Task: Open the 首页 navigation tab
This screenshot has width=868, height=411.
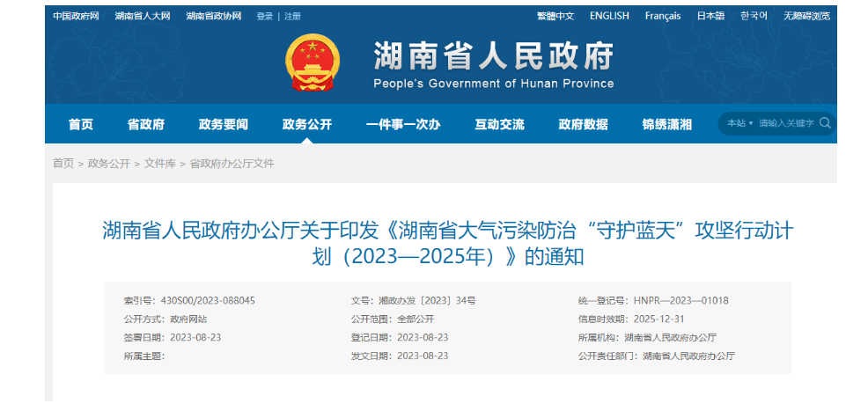Action: pos(81,124)
